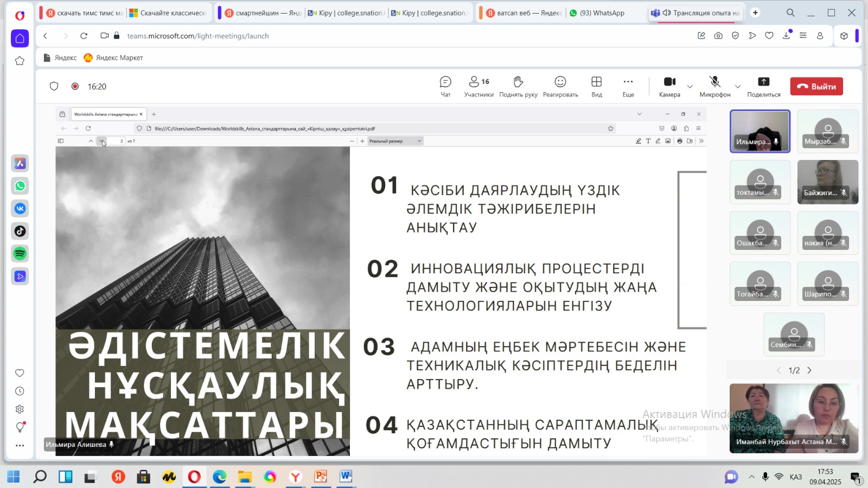Image resolution: width=868 pixels, height=488 pixels.
Task: Change the meeting view layout
Action: coord(596,86)
